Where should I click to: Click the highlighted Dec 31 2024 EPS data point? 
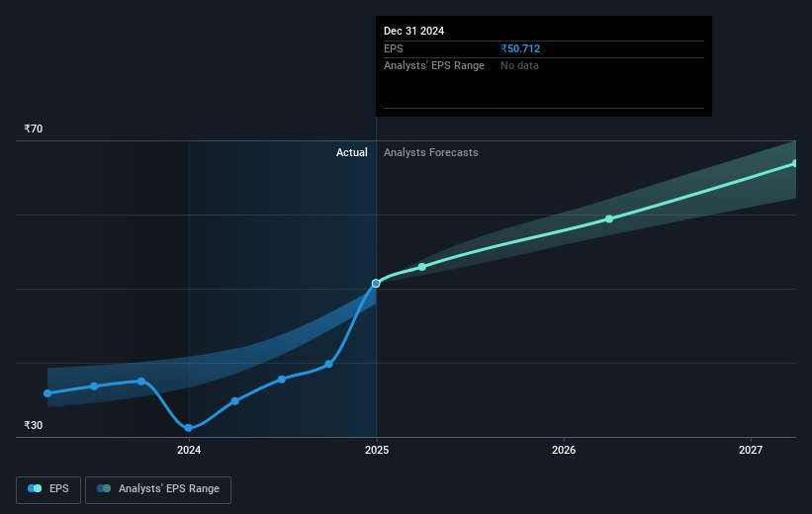click(x=376, y=283)
